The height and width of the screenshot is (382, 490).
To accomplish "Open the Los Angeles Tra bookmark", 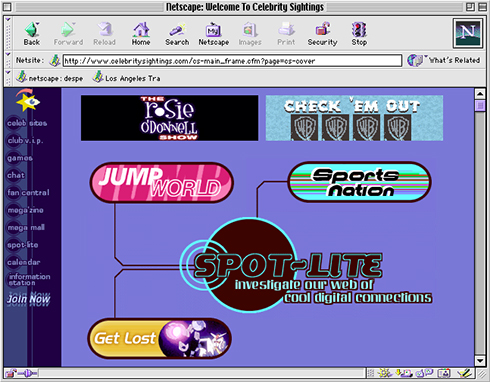I will click(x=126, y=78).
